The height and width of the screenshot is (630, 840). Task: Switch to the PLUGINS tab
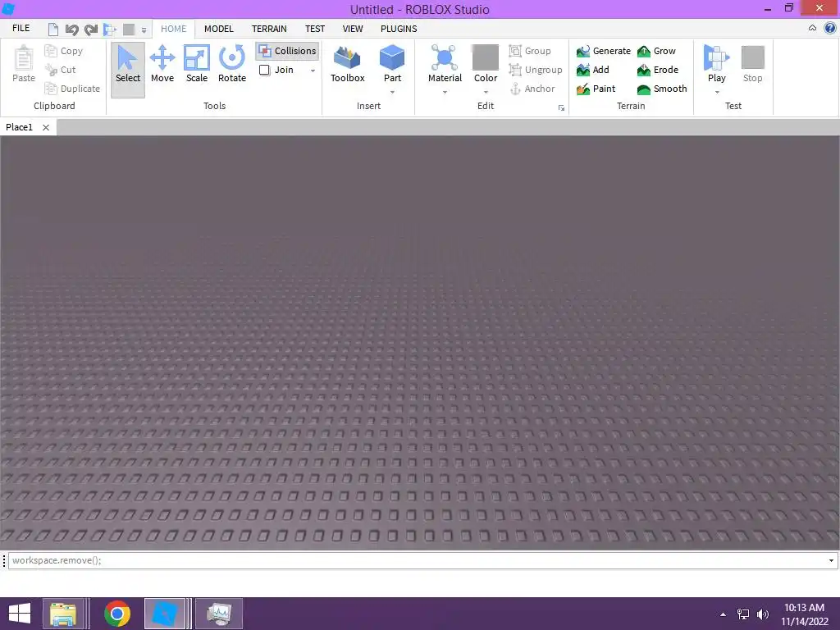(x=399, y=29)
